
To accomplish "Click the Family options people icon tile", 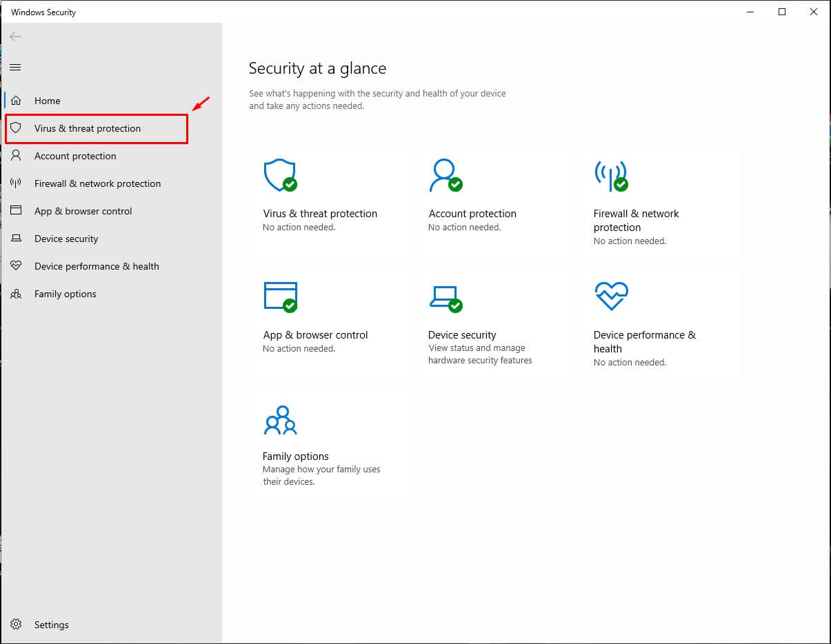I will [x=280, y=419].
